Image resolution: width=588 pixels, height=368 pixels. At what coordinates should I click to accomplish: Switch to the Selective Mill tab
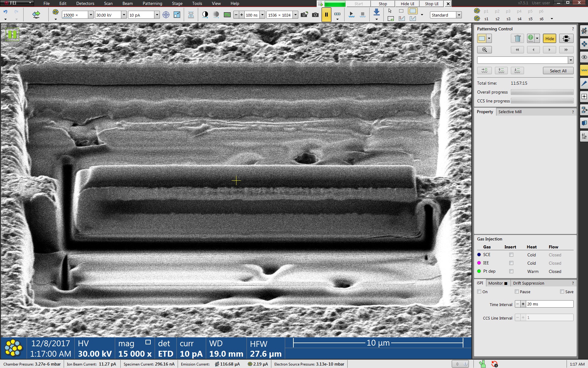(510, 112)
